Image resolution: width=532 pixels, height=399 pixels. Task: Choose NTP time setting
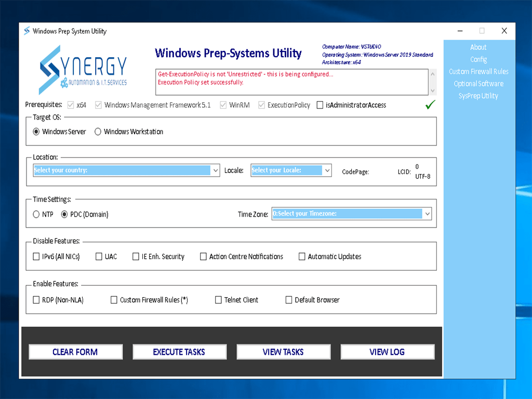coord(36,215)
